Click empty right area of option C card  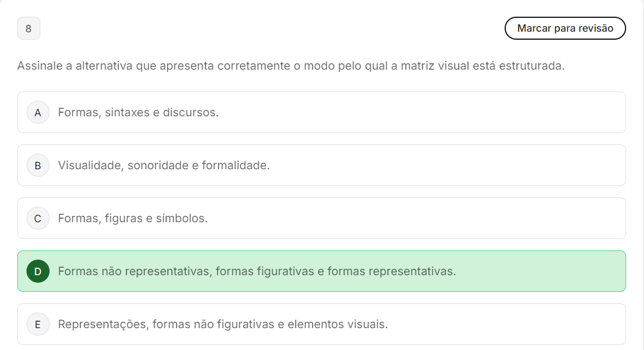tap(461, 218)
